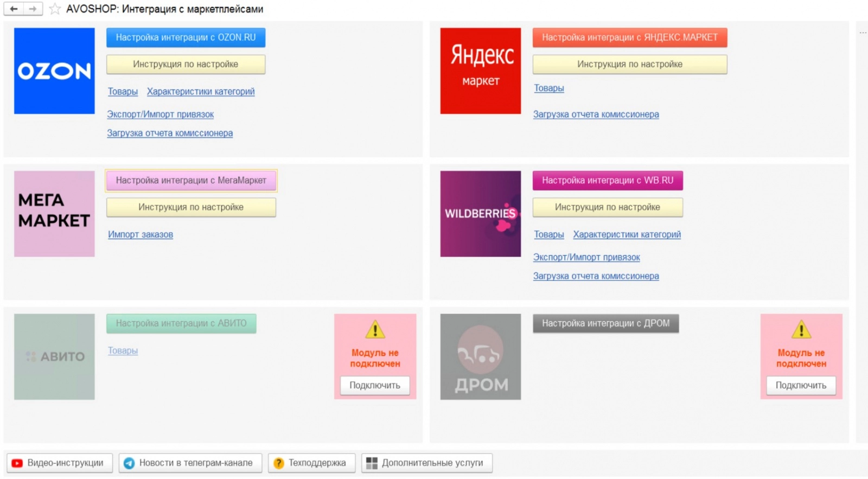Open Характеристики категорий link under OZON
Viewport: 868px width, 479px height.
click(201, 92)
